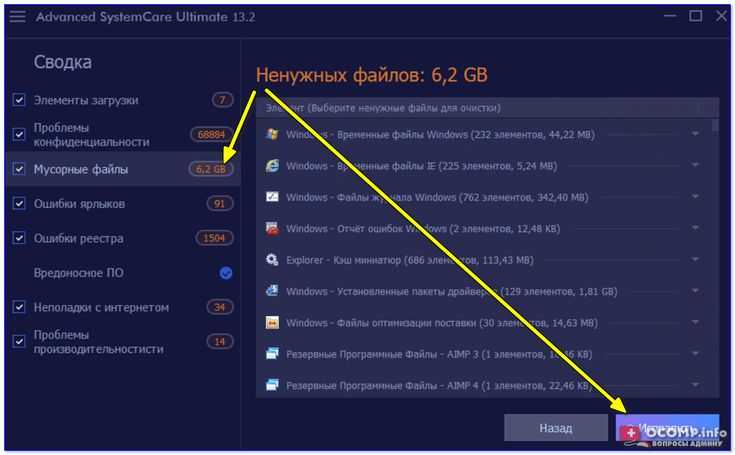This screenshot has width=735, height=455.
Task: Click the 68884 privacy issues badge
Action: [211, 134]
